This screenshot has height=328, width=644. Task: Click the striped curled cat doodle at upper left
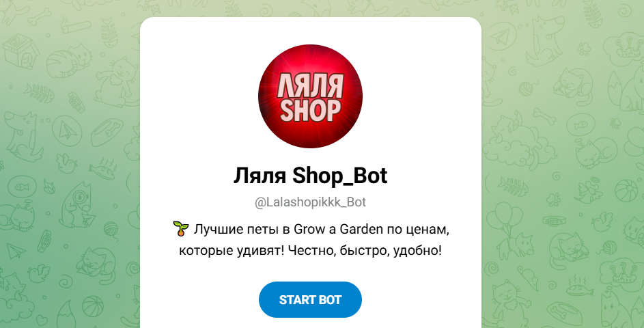(x=69, y=61)
